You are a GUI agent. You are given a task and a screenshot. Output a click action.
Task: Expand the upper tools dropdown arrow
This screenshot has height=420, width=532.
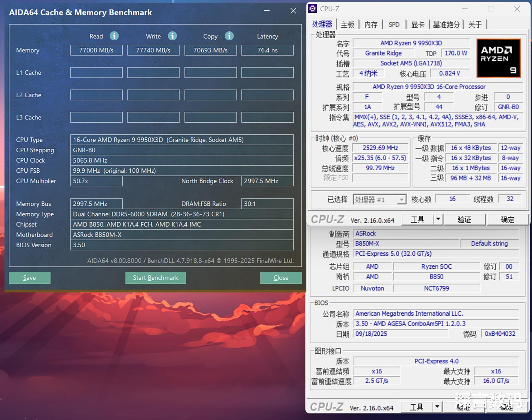(x=438, y=219)
